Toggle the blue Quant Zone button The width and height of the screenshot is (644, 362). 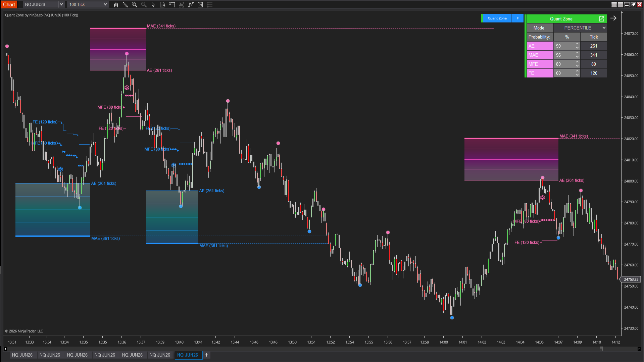[x=497, y=18]
